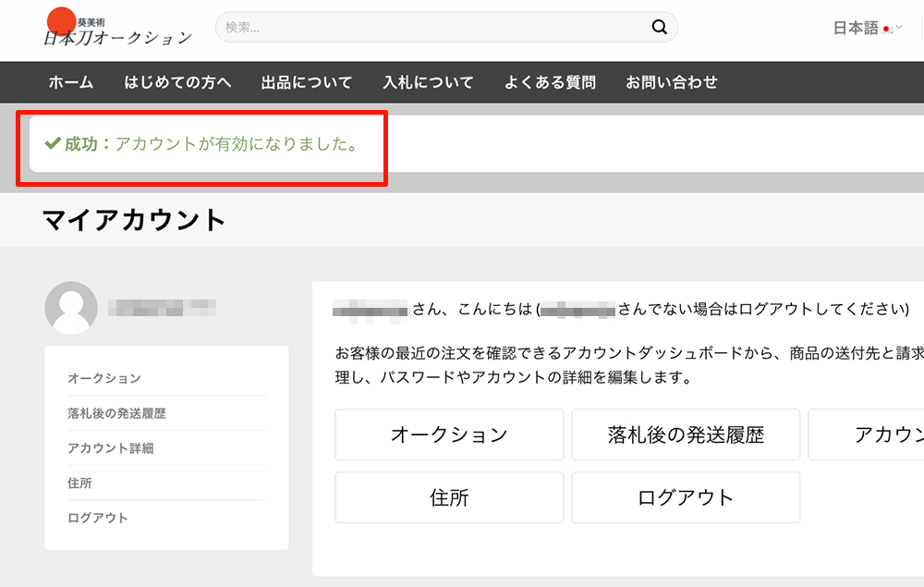Click the magnifying glass search icon
This screenshot has width=924, height=587.
tap(659, 28)
